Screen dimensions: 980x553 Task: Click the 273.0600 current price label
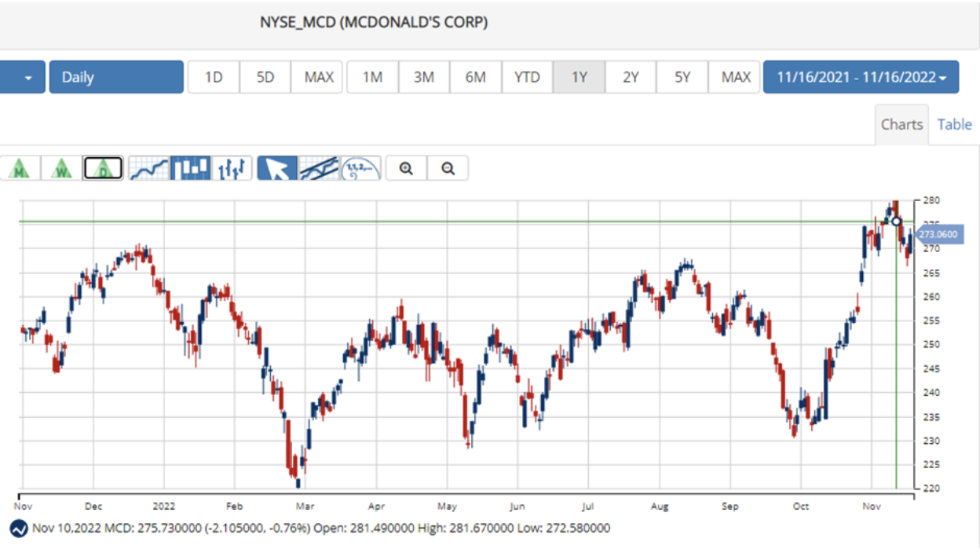click(939, 234)
